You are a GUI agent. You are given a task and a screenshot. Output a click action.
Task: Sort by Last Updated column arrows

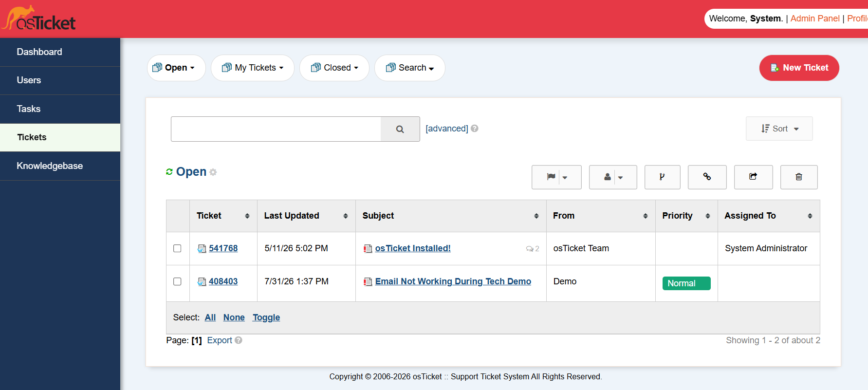346,216
